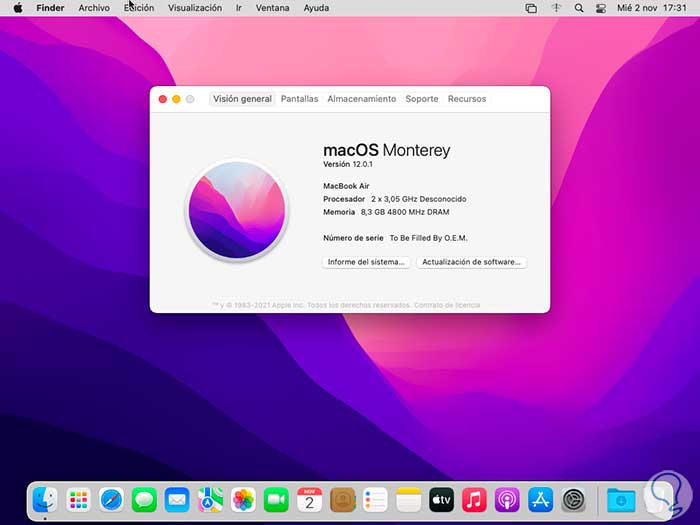
Task: Click memory value 8,3 GB 4800 MHz DRAM
Action: (x=405, y=212)
